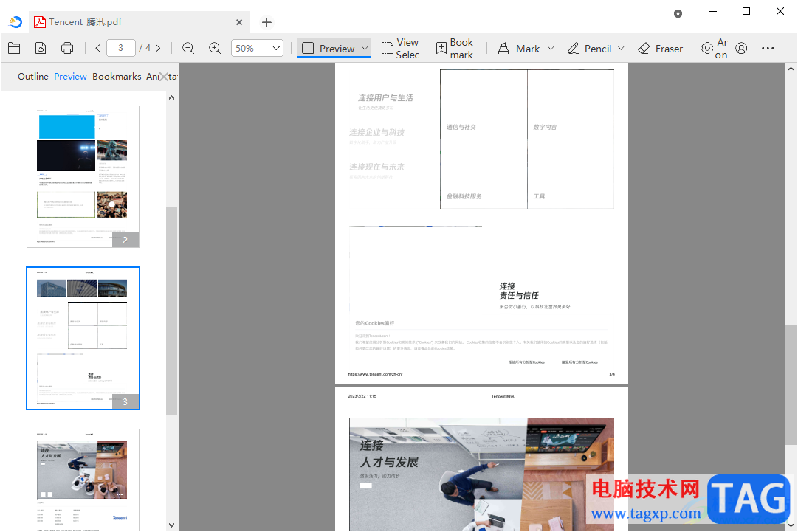This screenshot has width=798, height=532.
Task: Click the 责任与信任 heading text
Action: point(519,295)
